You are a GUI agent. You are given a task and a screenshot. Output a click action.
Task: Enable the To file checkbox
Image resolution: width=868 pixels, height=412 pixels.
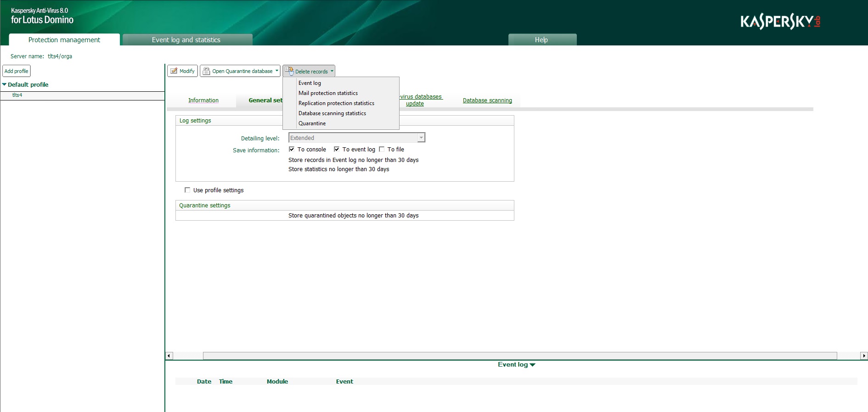(382, 149)
